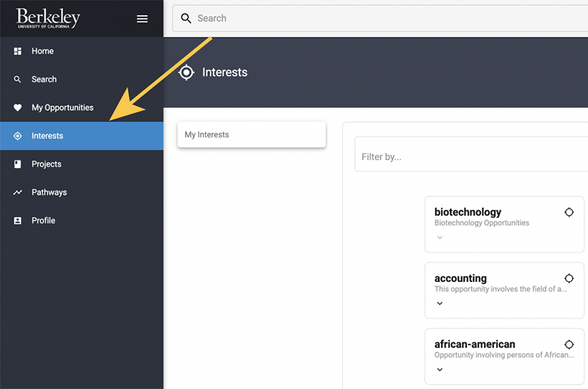Screen dimensions: 588x389
Task: Click the Profile person icon
Action: coord(18,221)
